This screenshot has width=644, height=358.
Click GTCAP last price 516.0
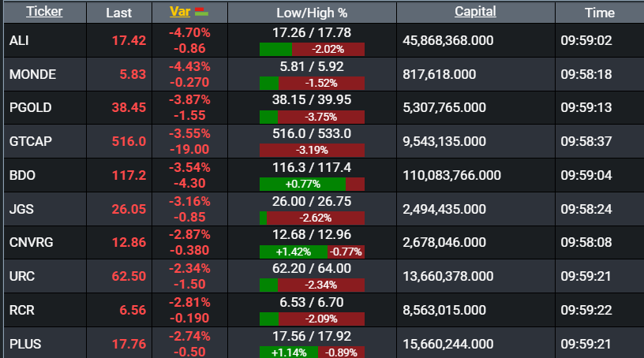coord(129,141)
